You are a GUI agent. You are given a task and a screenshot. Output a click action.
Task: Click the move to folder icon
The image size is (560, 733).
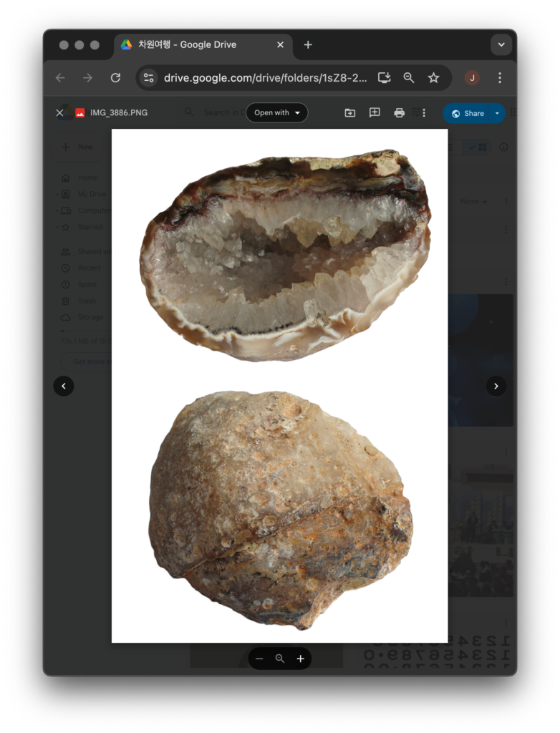350,113
